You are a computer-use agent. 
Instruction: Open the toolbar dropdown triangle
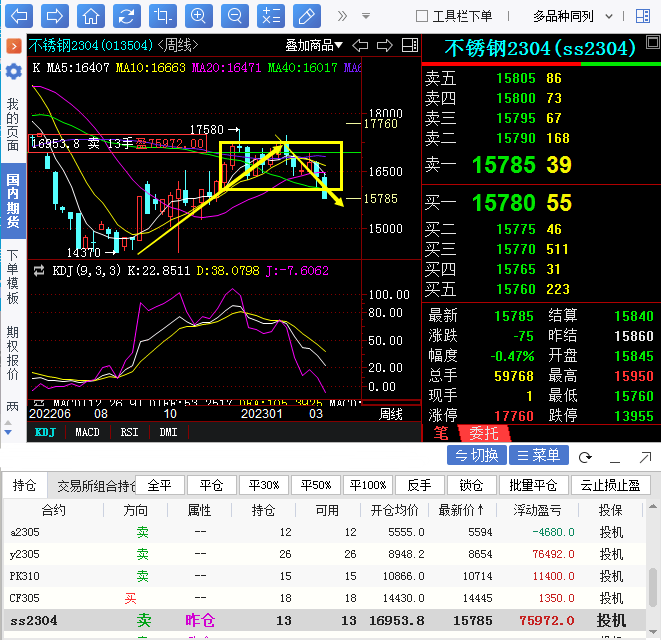click(366, 16)
